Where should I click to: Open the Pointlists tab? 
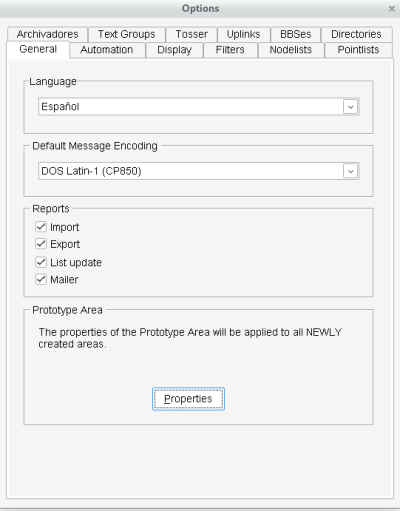(358, 50)
